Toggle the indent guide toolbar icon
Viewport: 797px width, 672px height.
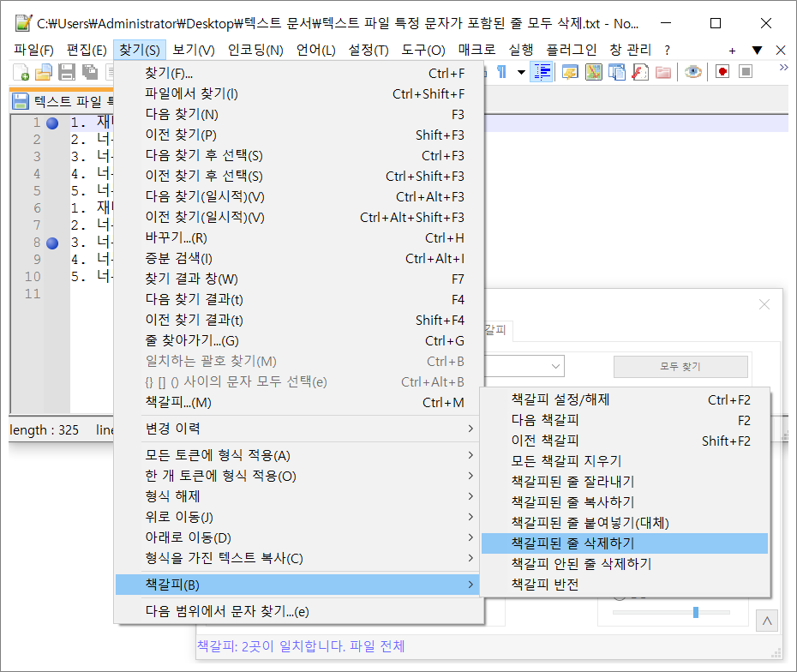[x=542, y=72]
